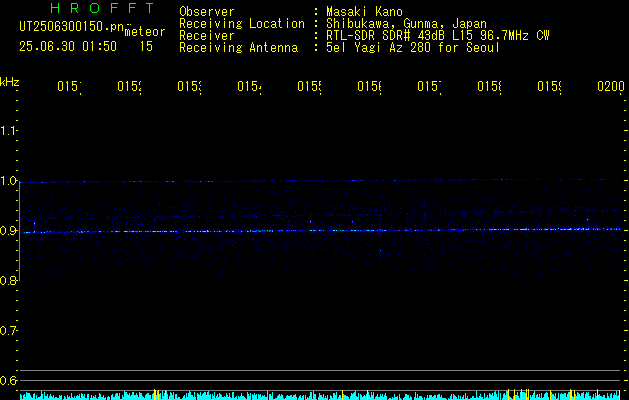The width and height of the screenshot is (629, 400).
Task: Click the Receiving Antenna field label
Action: (x=238, y=48)
